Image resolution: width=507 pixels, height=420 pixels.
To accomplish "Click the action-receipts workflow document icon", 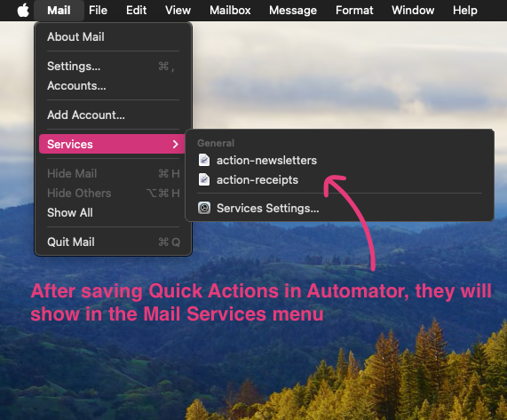I will tap(204, 179).
